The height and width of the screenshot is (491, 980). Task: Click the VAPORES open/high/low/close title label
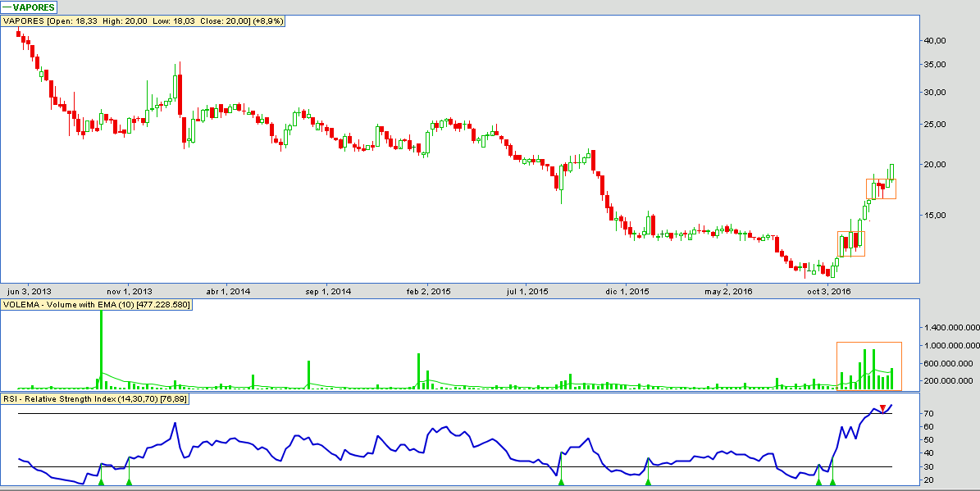coord(143,20)
